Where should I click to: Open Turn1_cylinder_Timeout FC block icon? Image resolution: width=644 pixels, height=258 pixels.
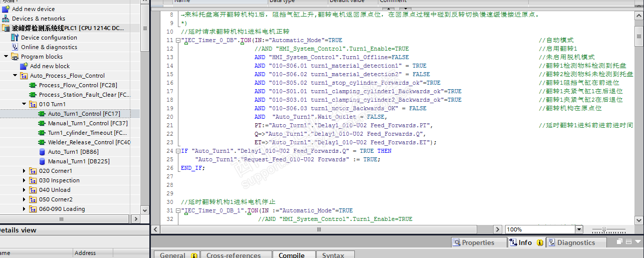[42, 133]
